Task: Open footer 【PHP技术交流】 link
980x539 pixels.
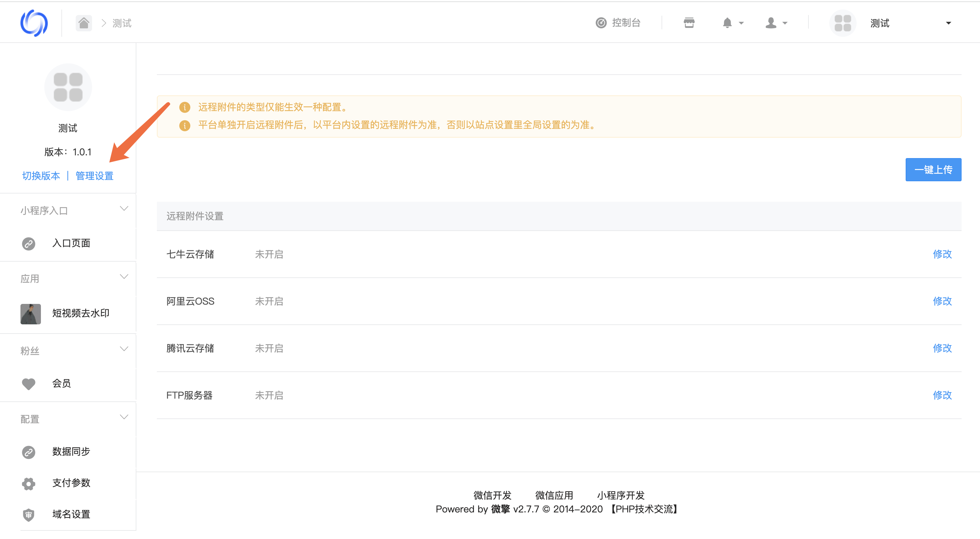Action: coord(644,509)
